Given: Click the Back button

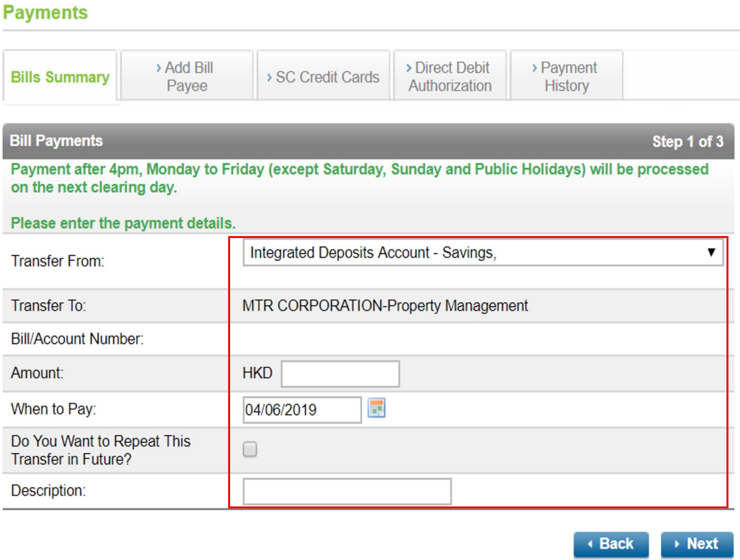Looking at the screenshot, I should tap(611, 543).
